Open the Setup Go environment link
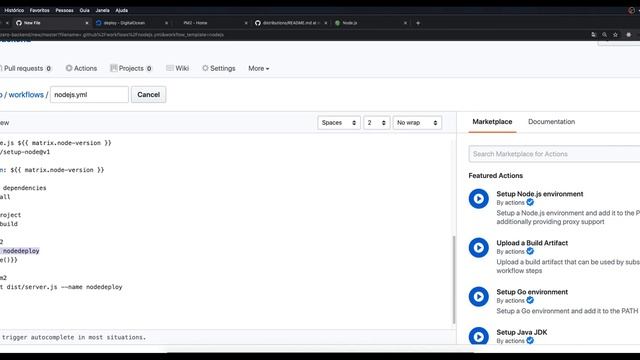The width and height of the screenshot is (640, 360). [532, 292]
